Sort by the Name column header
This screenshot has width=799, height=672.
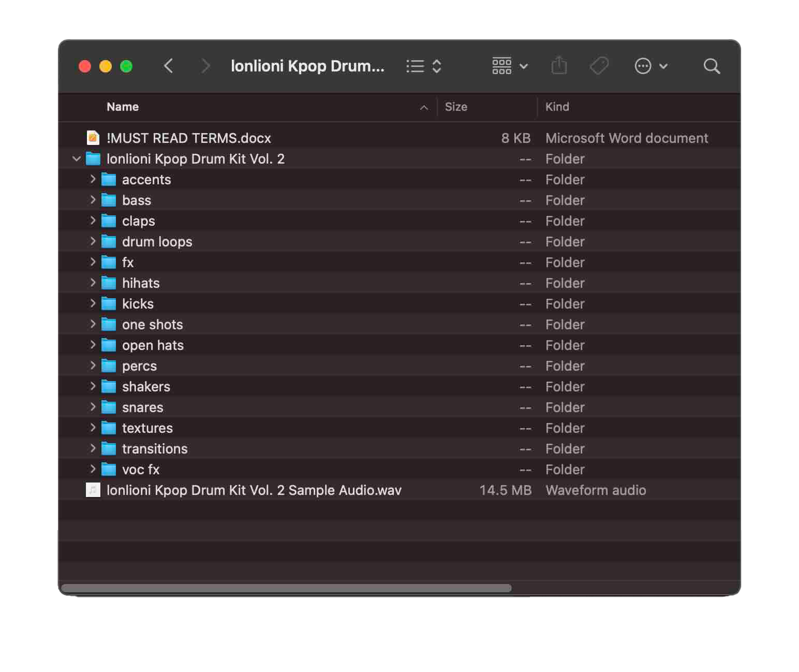[123, 107]
